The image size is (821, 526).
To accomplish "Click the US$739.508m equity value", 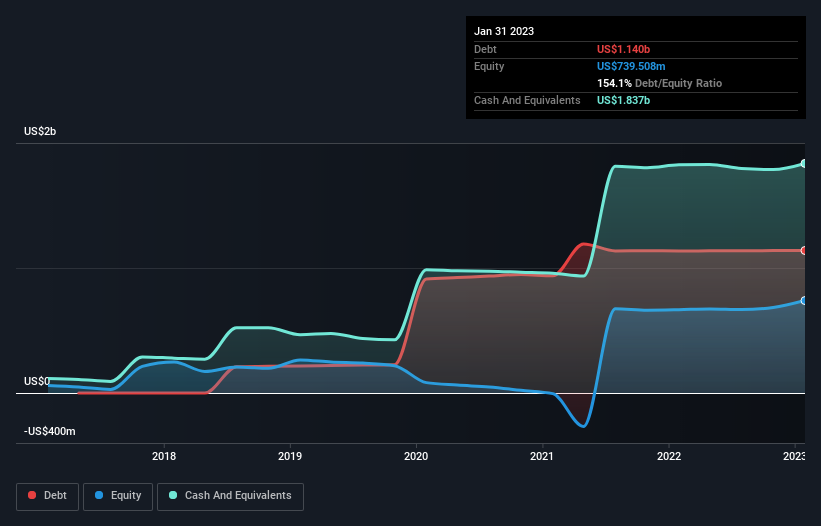I will (631, 66).
